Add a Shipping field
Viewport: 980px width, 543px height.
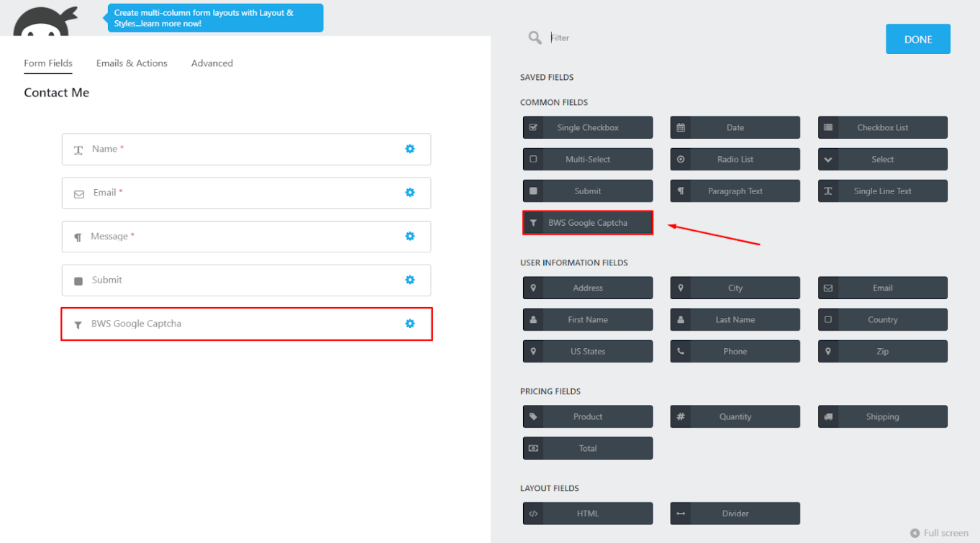coord(882,416)
